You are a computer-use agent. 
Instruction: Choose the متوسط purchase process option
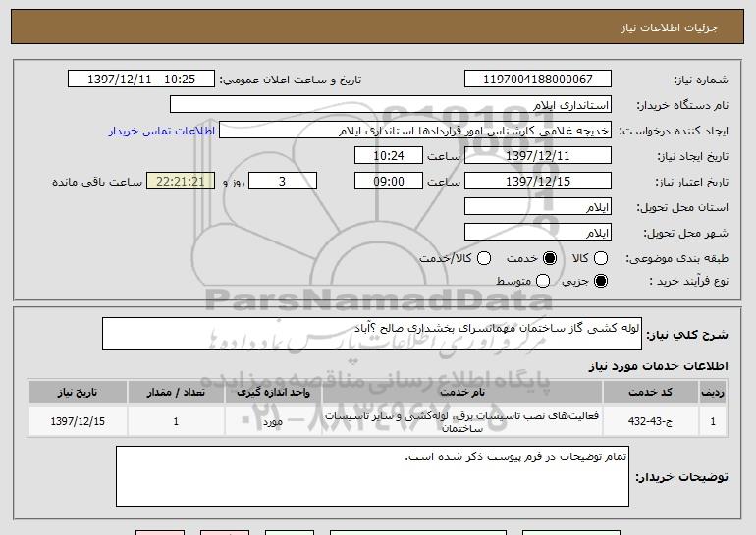click(543, 281)
